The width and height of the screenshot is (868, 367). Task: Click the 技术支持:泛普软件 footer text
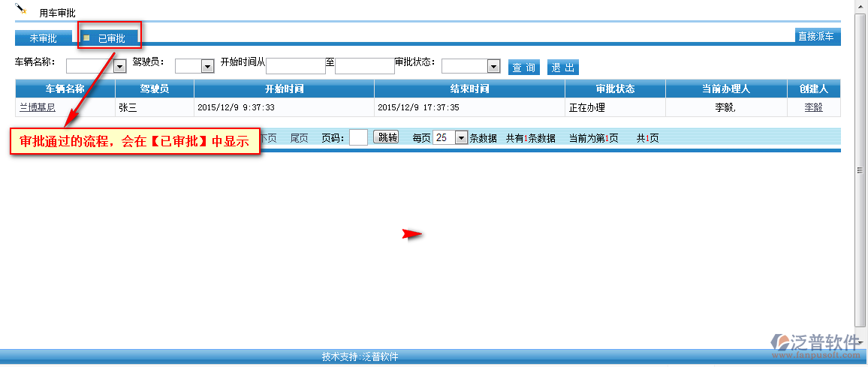coord(360,356)
